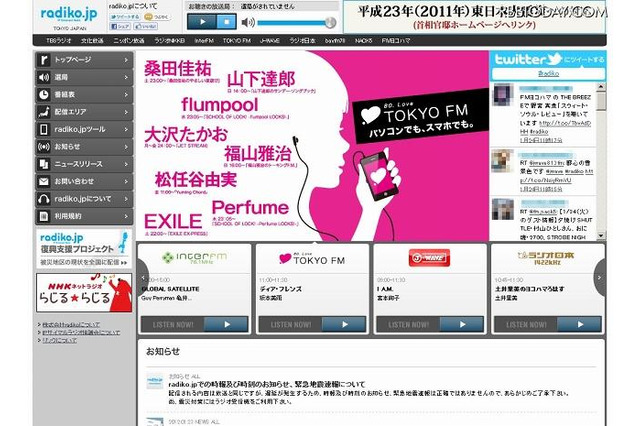Click the InterFM logo in station card
The image size is (640, 426).
[194, 258]
